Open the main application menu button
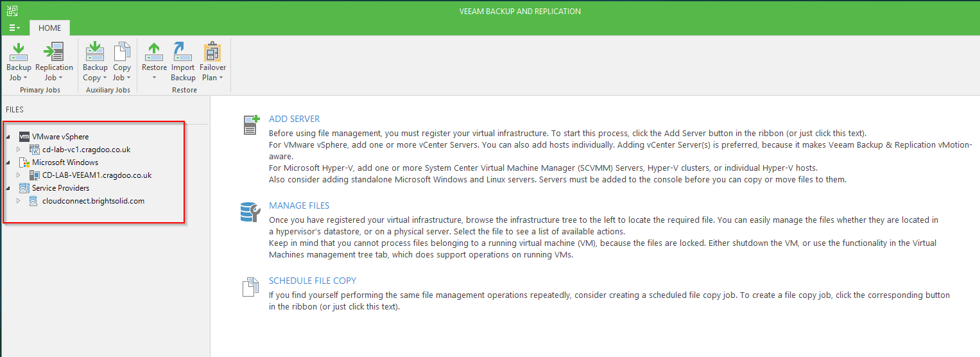Image resolution: width=980 pixels, height=357 pixels. (15, 28)
